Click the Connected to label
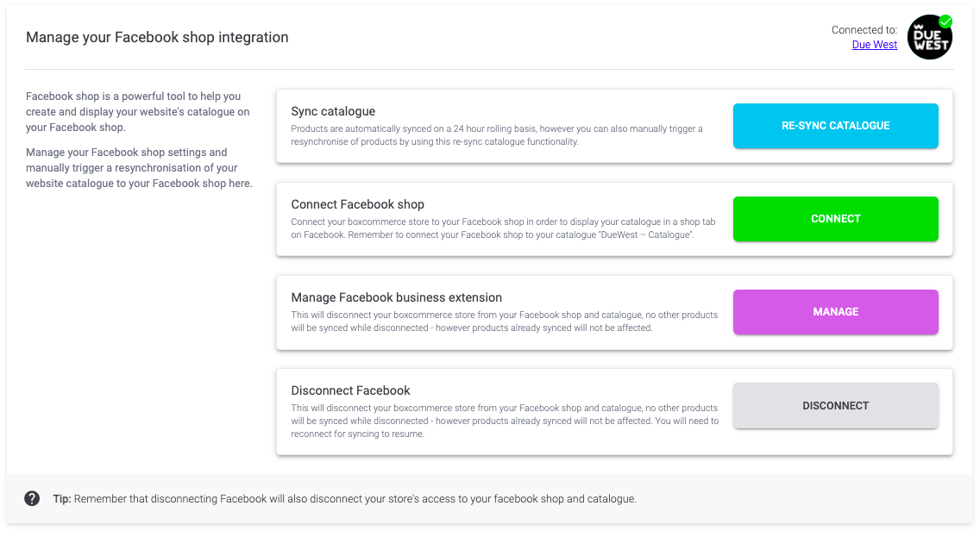Screen dimensions: 980x537 [864, 29]
